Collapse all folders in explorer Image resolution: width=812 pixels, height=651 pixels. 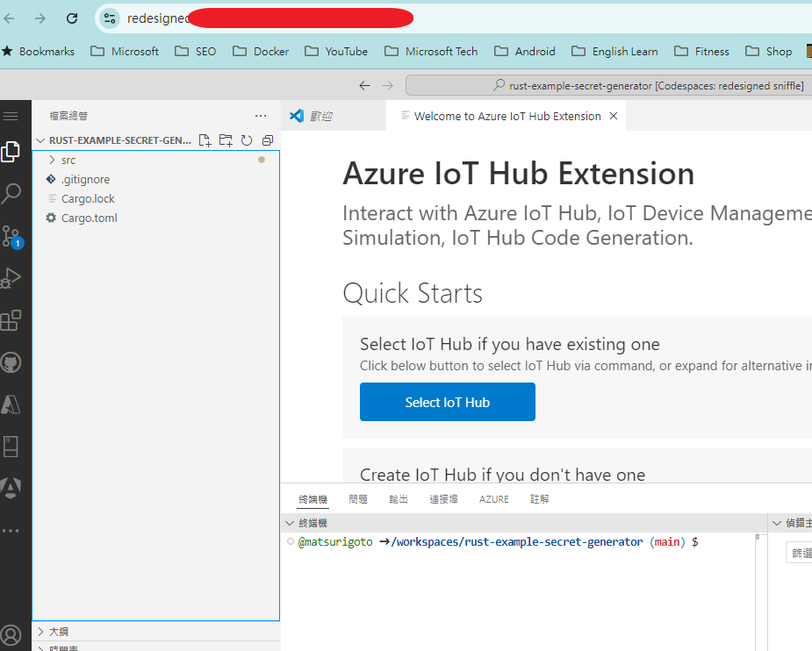tap(268, 140)
